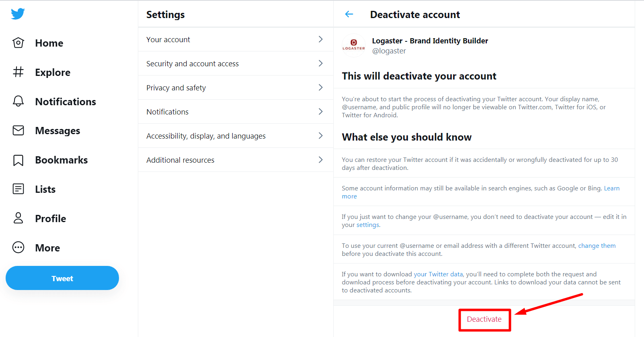The height and width of the screenshot is (337, 644).
Task: Click the Notifications bell icon
Action: [x=18, y=101]
